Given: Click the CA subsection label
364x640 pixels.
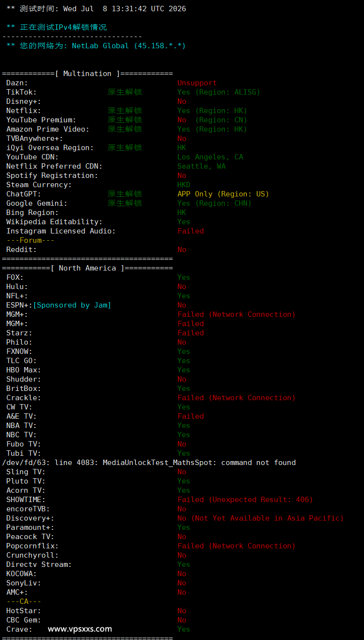Looking at the screenshot, I should pyautogui.click(x=24, y=601).
